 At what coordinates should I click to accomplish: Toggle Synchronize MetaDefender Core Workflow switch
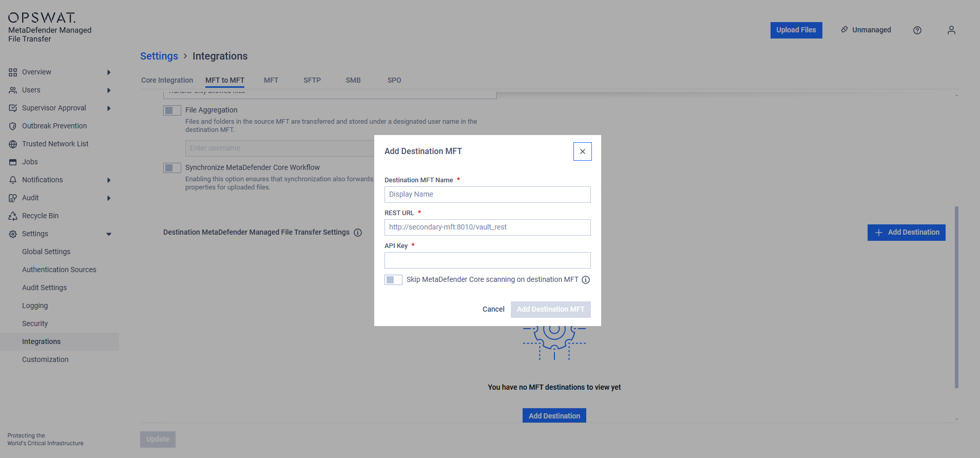pos(172,168)
